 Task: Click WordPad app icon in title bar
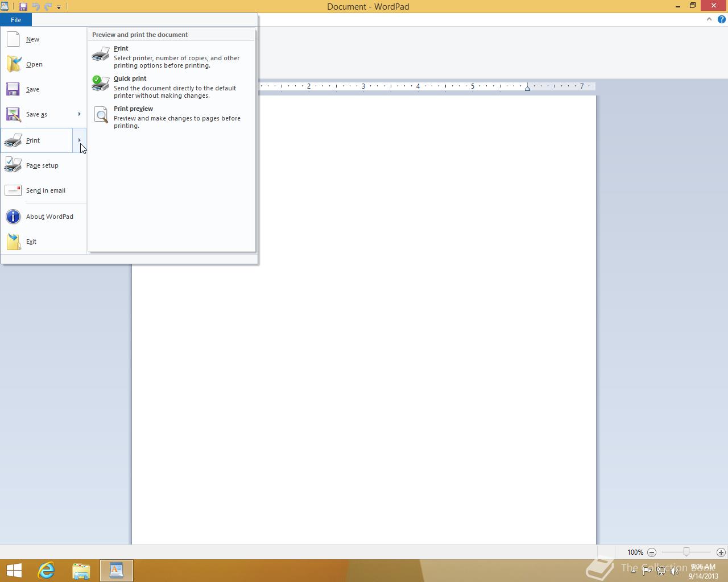(5, 6)
